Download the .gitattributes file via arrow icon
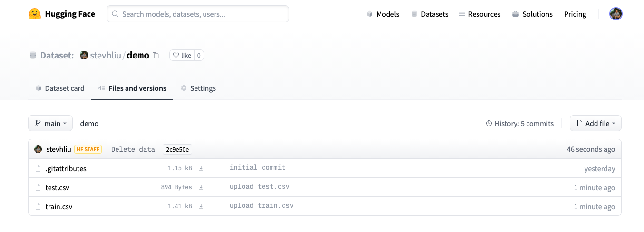This screenshot has width=644, height=232. tap(201, 168)
